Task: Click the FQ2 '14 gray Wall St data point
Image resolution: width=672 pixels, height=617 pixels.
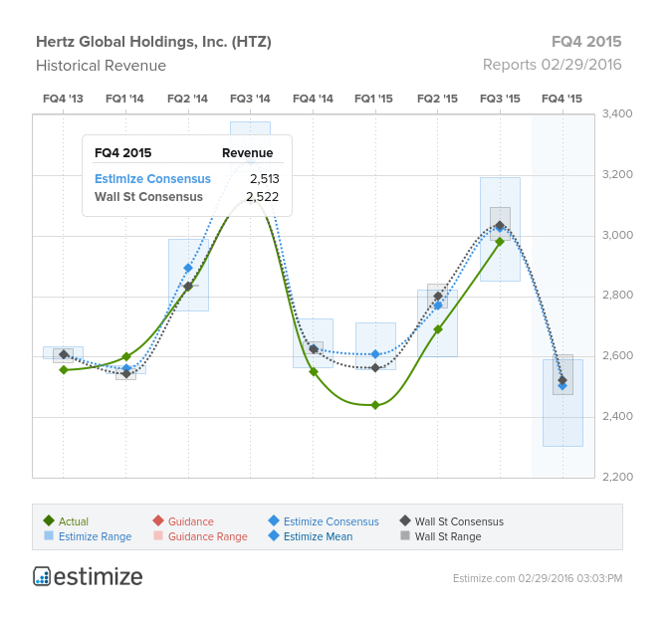Action: 188,287
